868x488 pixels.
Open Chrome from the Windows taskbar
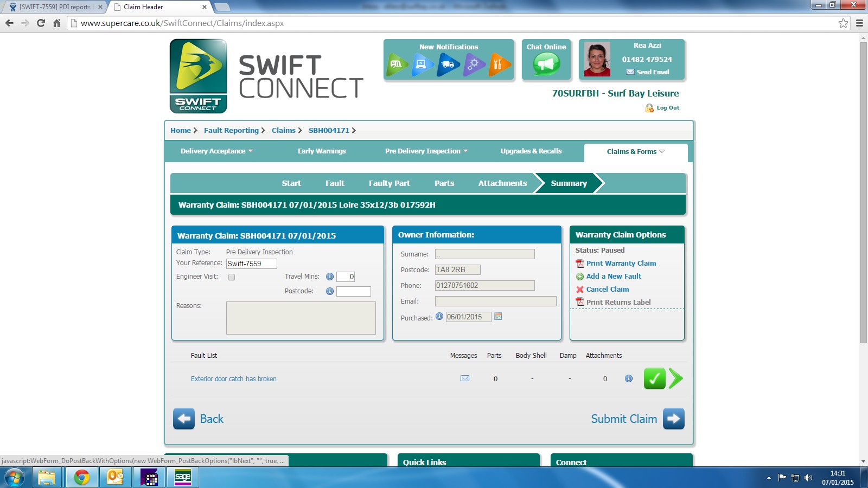[82, 477]
